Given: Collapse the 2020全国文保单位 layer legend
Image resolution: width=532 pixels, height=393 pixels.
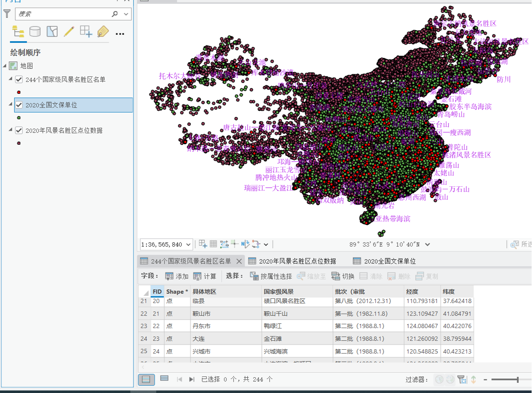Looking at the screenshot, I should point(10,104).
